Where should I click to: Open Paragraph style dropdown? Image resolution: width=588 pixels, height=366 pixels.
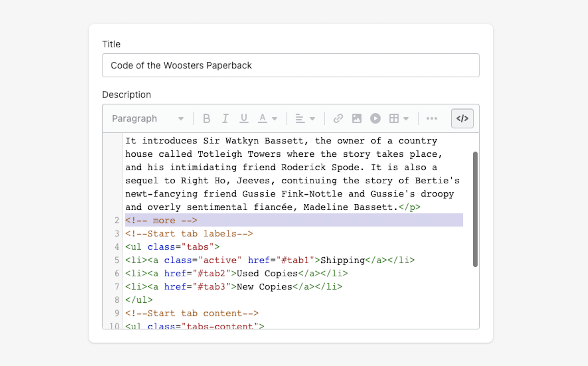pos(148,118)
